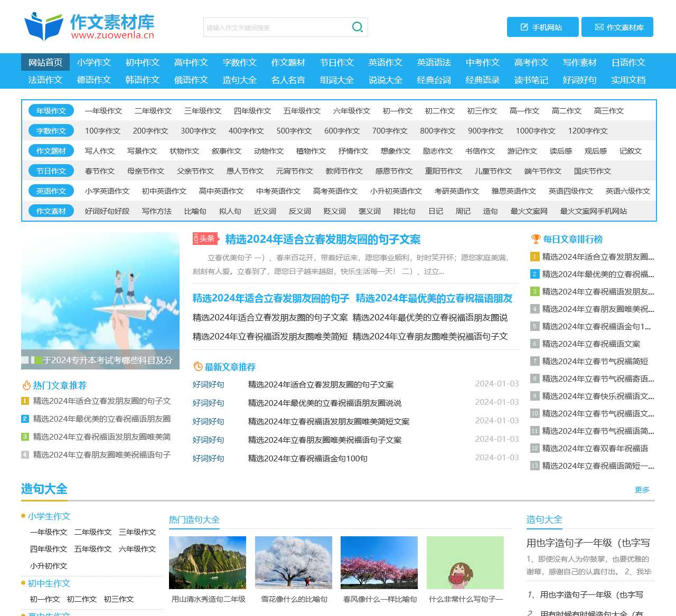This screenshot has height=616, width=676.
Task: Click the trophy icon beside 每日文章排行榜
Action: click(x=536, y=239)
